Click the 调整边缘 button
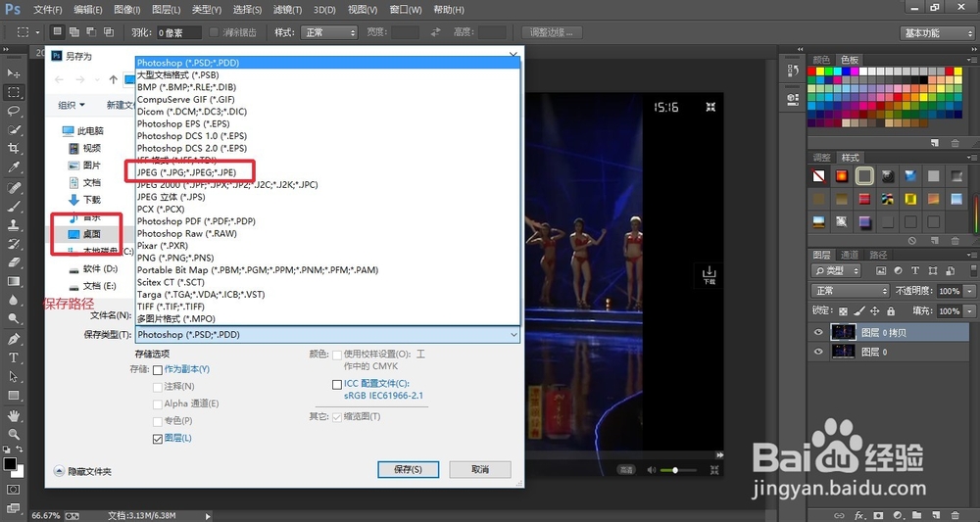The height and width of the screenshot is (522, 980). pos(552,32)
